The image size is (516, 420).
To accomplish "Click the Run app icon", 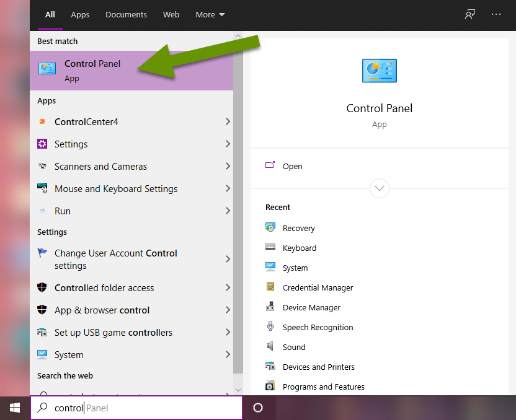I will tap(42, 211).
